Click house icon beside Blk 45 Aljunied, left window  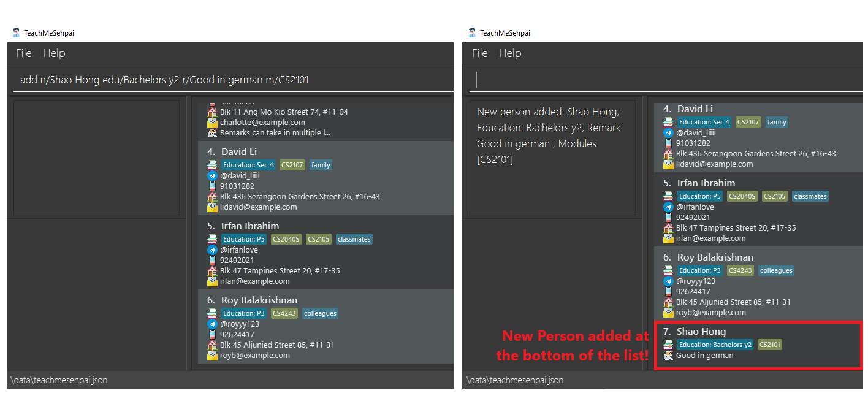click(x=212, y=345)
